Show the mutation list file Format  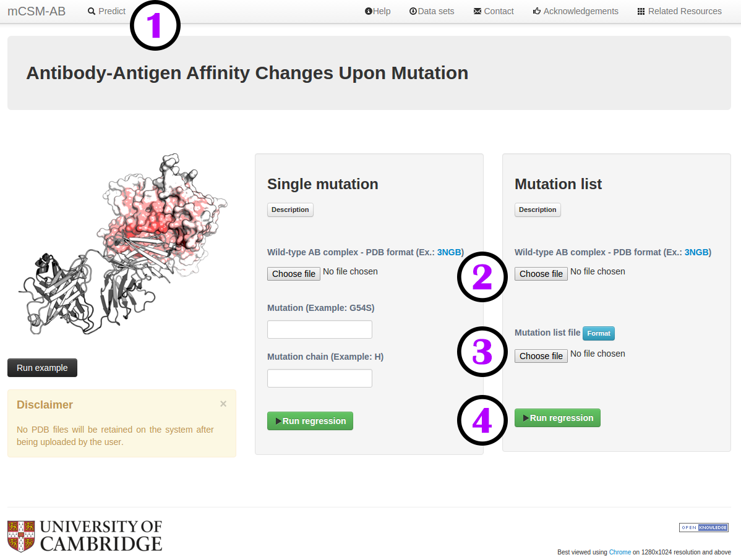coord(598,333)
